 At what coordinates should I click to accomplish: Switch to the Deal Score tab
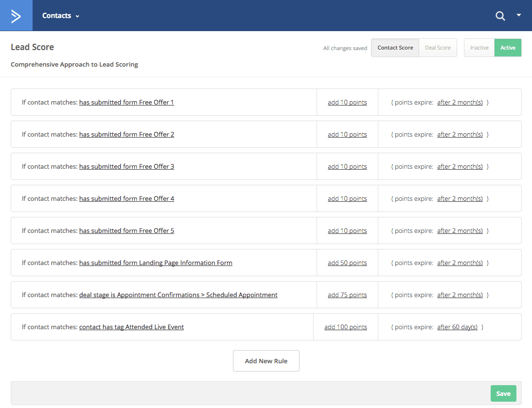(437, 48)
